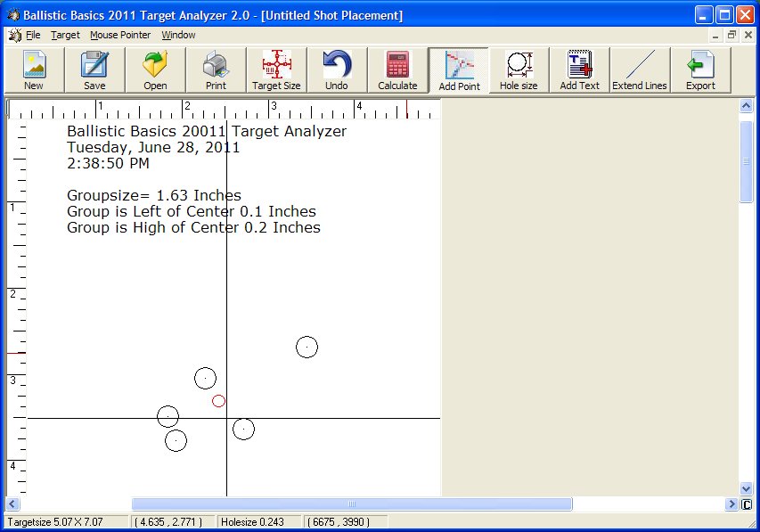Open the Window menu

[x=178, y=35]
